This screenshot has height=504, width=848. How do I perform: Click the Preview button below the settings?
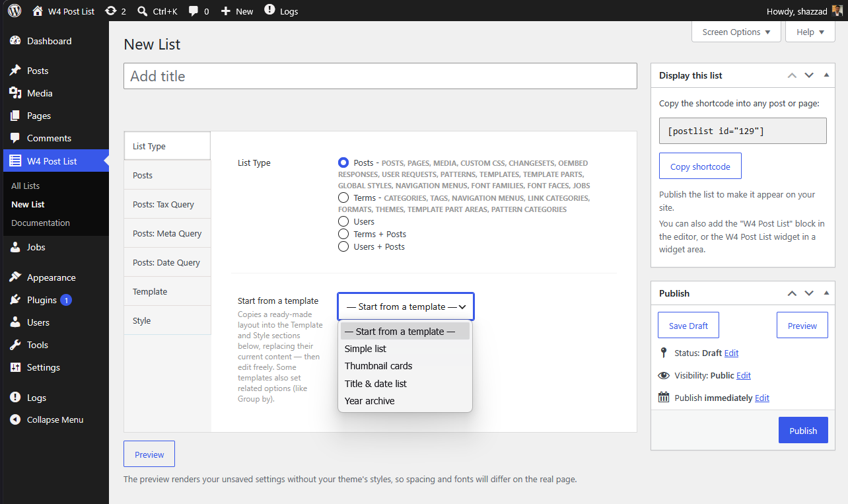(149, 454)
